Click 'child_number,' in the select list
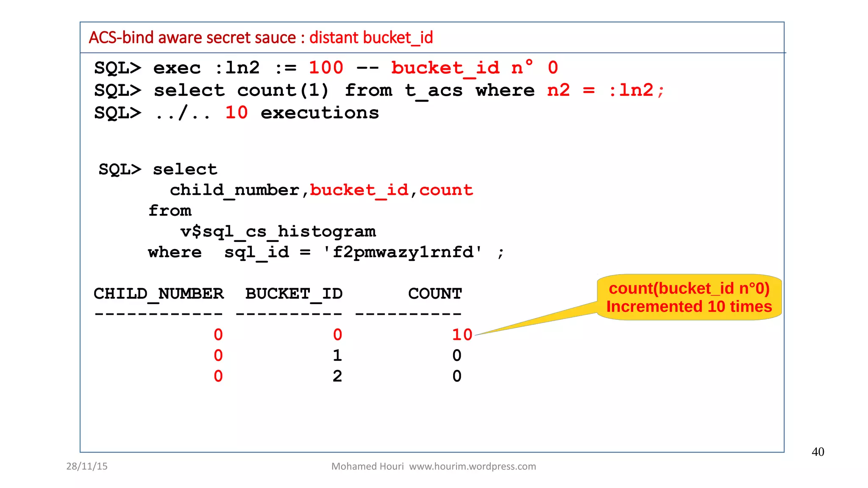The image size is (868, 488). pos(239,190)
